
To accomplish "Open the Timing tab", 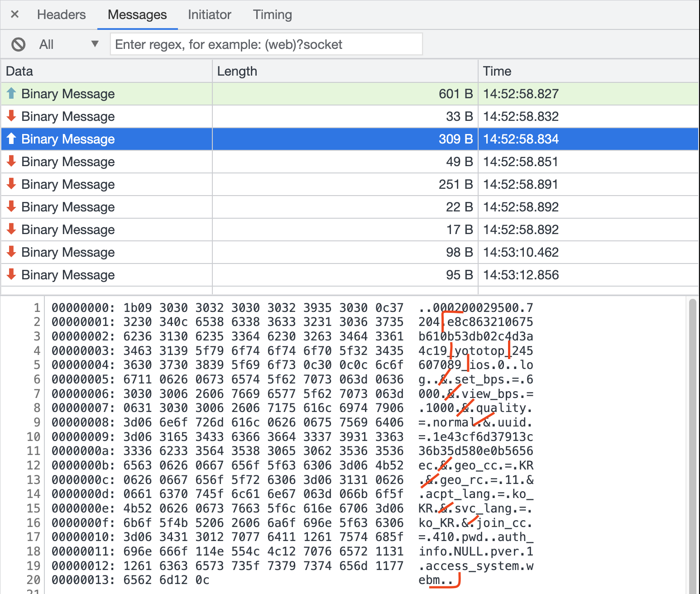I will [272, 15].
